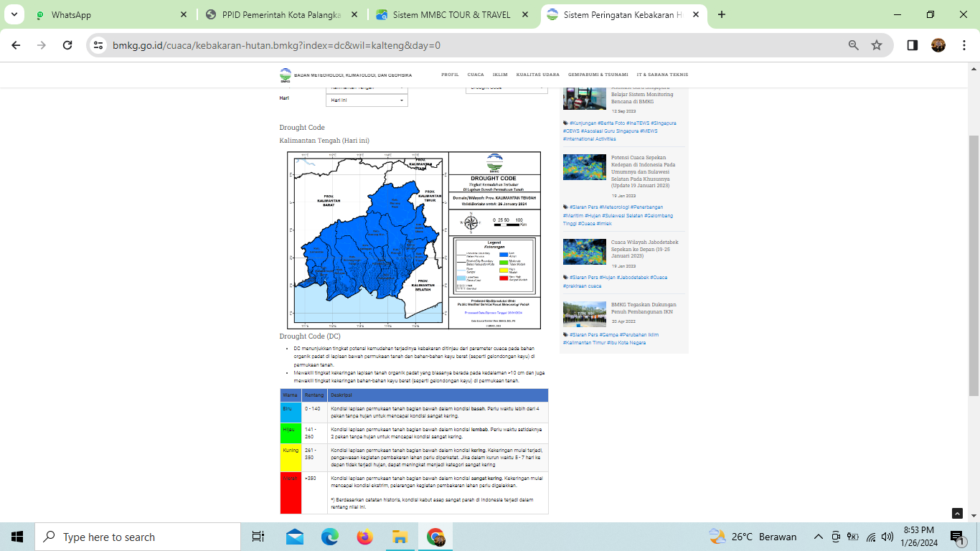Bookmark this page with the star
Viewport: 980px width, 551px height.
tap(876, 45)
